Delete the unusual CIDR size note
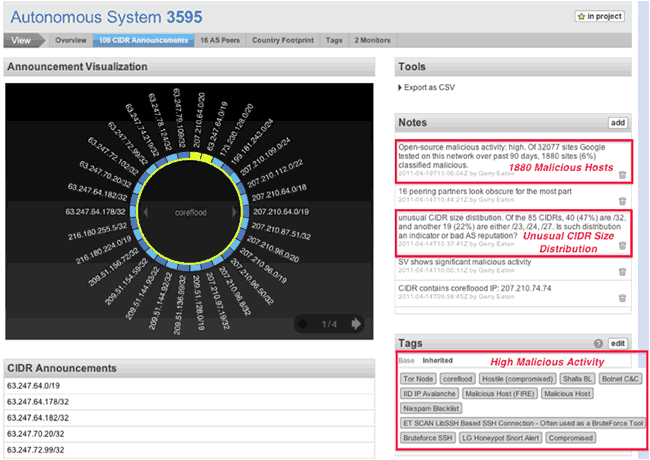This screenshot has width=650, height=460. tap(622, 245)
